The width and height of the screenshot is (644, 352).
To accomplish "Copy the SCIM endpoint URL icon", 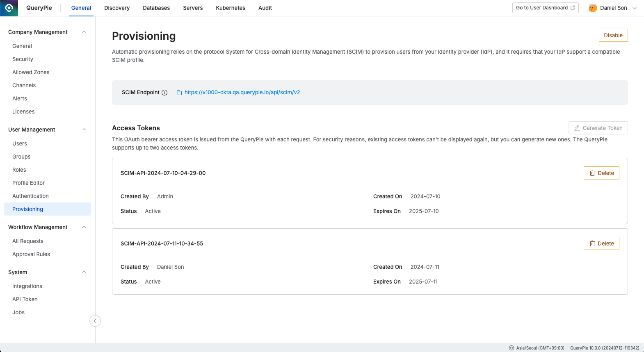I will pos(179,93).
